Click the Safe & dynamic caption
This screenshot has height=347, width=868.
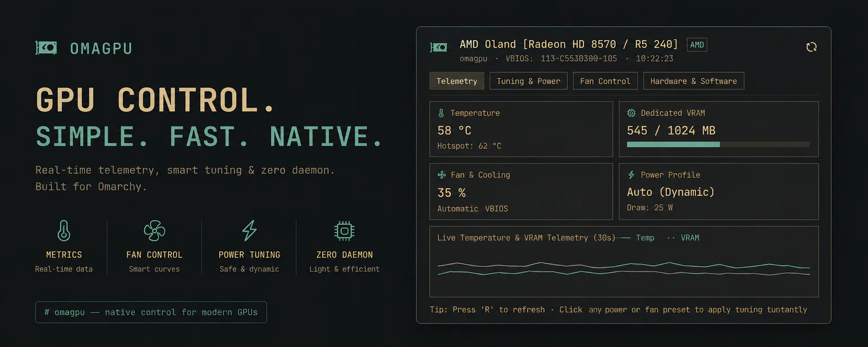pyautogui.click(x=249, y=269)
